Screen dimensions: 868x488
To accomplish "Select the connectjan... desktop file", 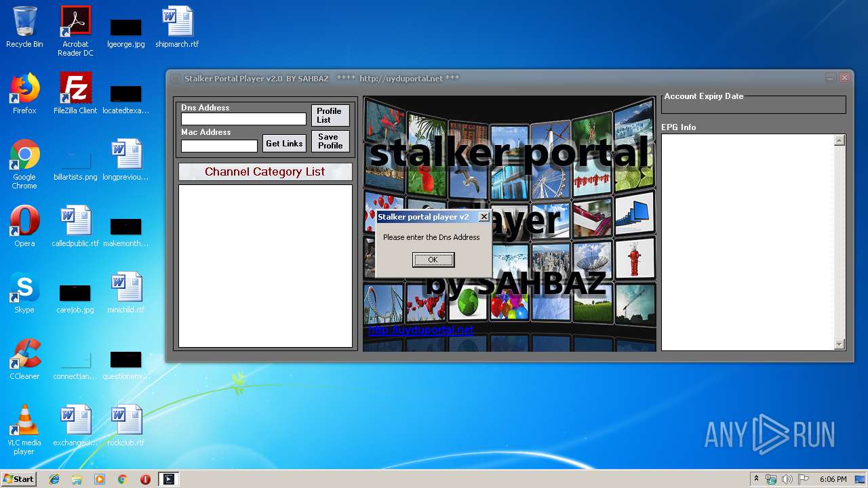I will coord(75,365).
